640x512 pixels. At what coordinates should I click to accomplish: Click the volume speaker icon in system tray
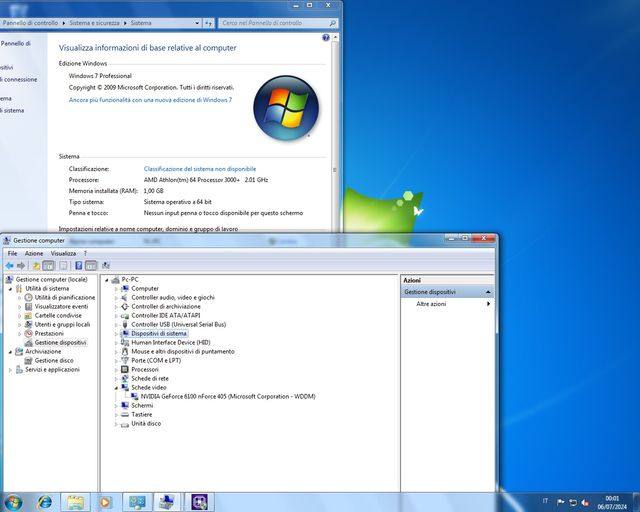(583, 501)
